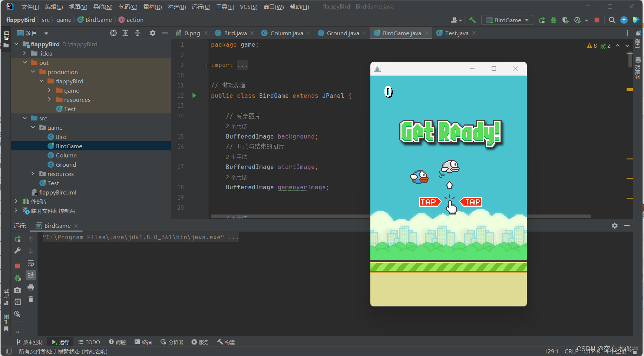Viewport: 644px width, 356px height.
Task: Hide the Project panel with minus icon
Action: pos(165,33)
